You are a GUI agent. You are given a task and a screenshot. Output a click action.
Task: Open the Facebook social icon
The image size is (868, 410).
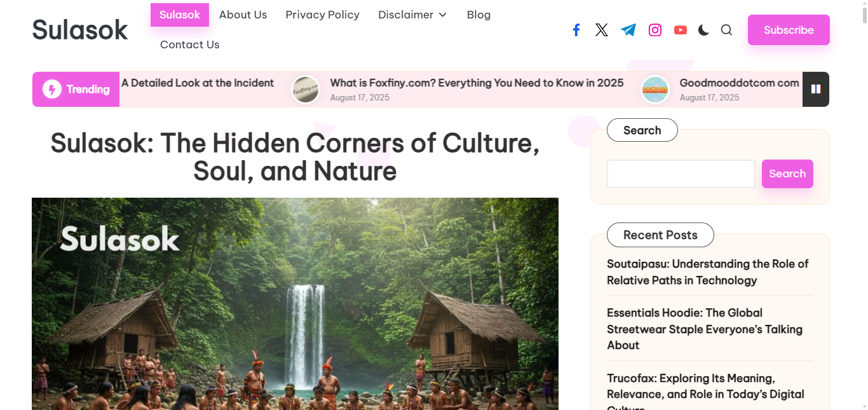click(x=576, y=30)
